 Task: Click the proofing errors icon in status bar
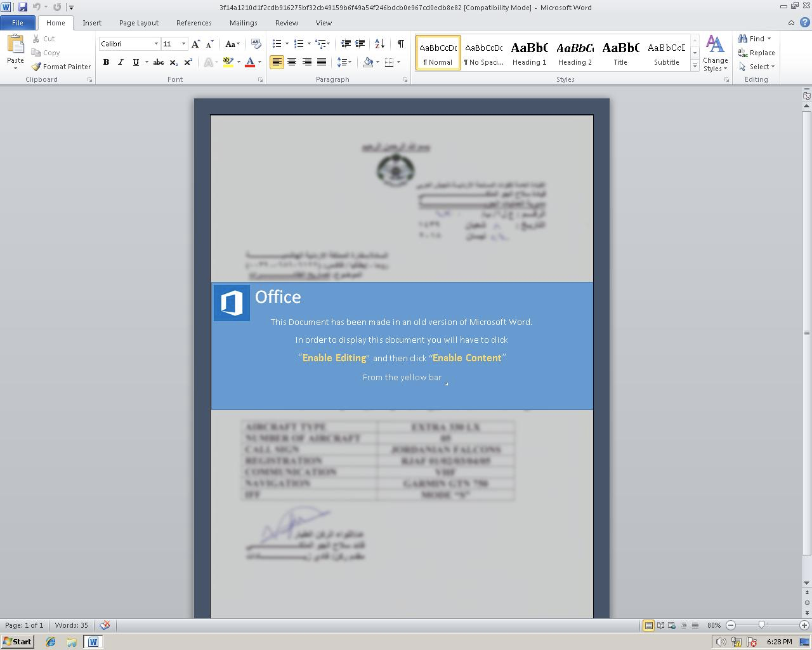pos(105,625)
